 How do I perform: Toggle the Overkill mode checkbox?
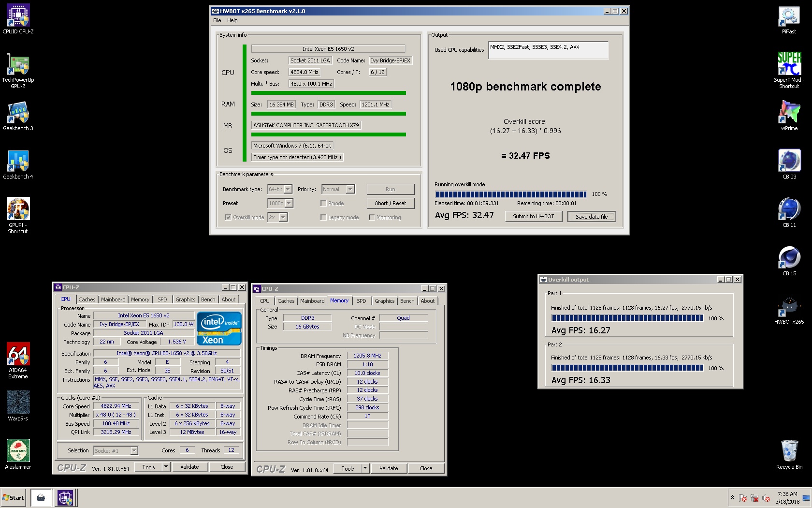228,217
